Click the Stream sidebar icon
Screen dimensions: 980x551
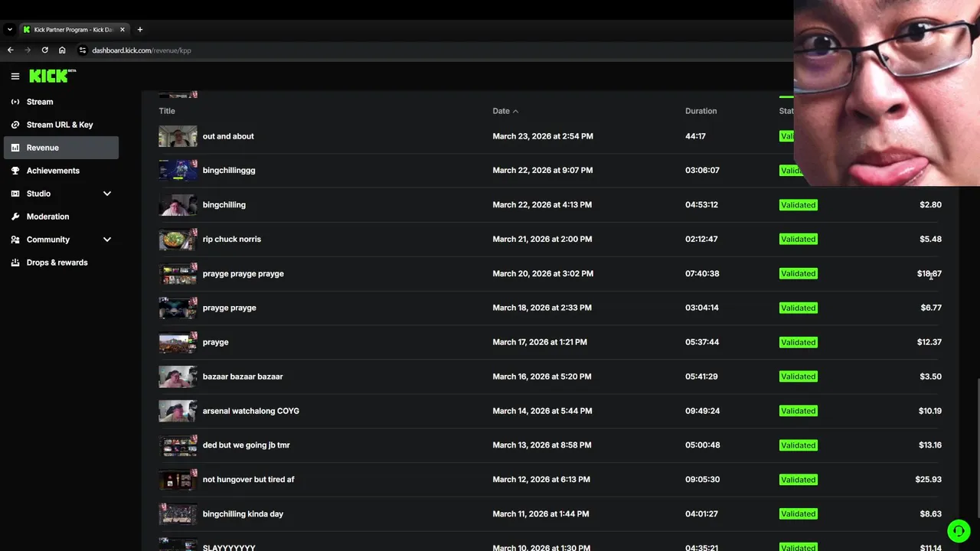[x=15, y=102]
